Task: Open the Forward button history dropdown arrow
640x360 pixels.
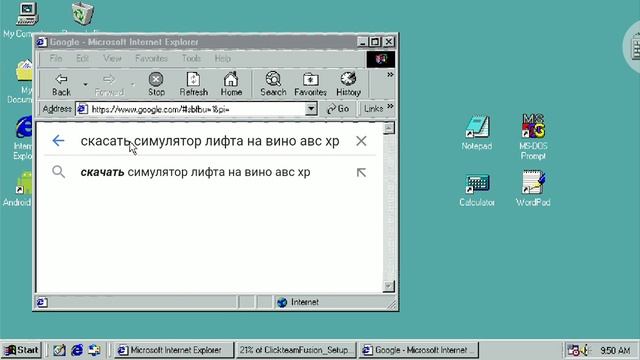Action: (133, 84)
